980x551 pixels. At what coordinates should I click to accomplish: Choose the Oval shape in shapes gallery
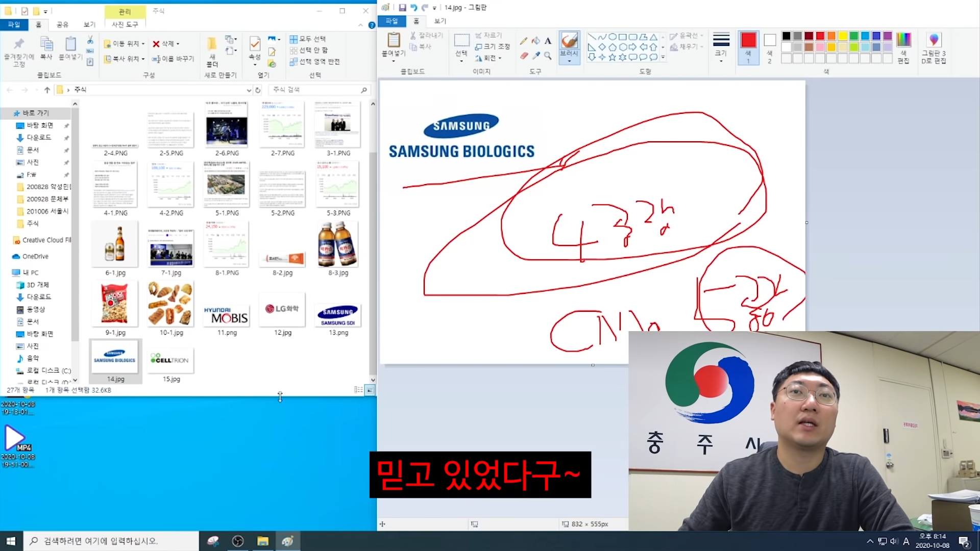(x=612, y=37)
